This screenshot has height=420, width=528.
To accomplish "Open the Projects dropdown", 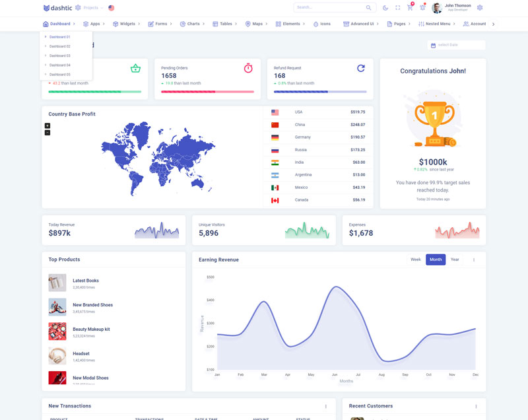I will pos(90,8).
